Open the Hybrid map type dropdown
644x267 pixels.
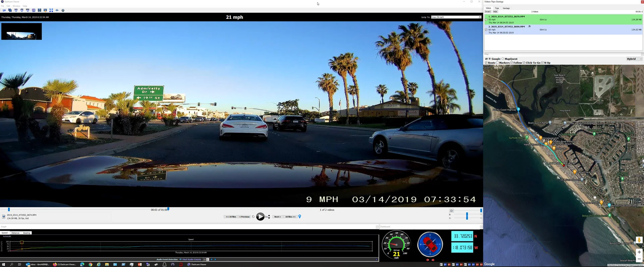point(634,59)
